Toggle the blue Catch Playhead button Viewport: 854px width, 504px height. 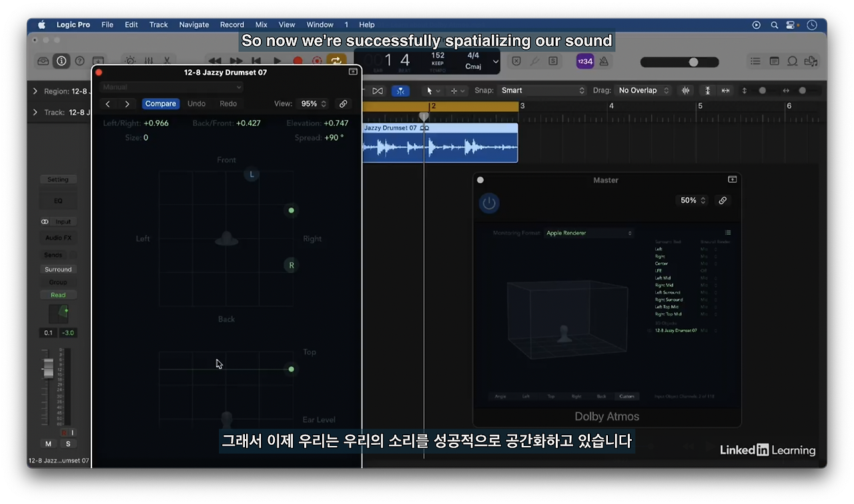pos(400,91)
